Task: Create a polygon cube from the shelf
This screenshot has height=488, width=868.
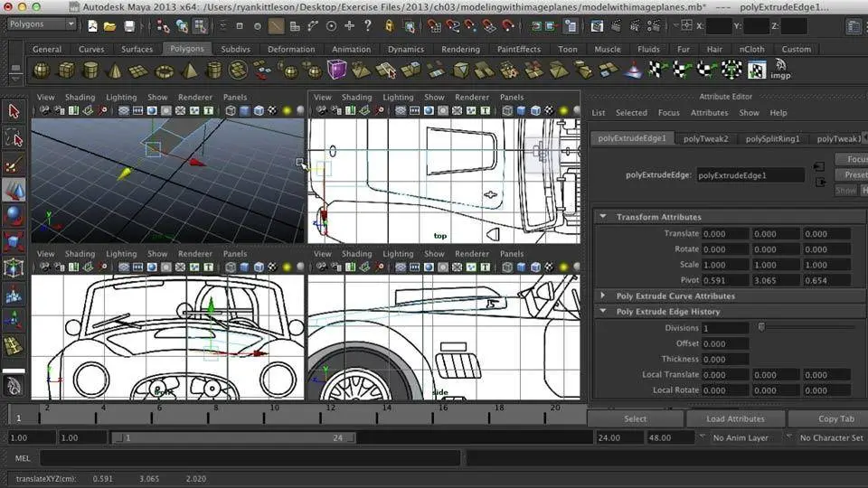Action: pos(66,70)
